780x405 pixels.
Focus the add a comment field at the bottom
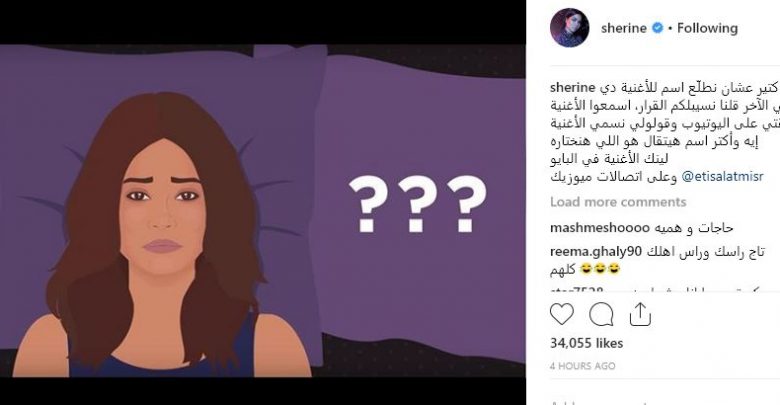point(664,401)
